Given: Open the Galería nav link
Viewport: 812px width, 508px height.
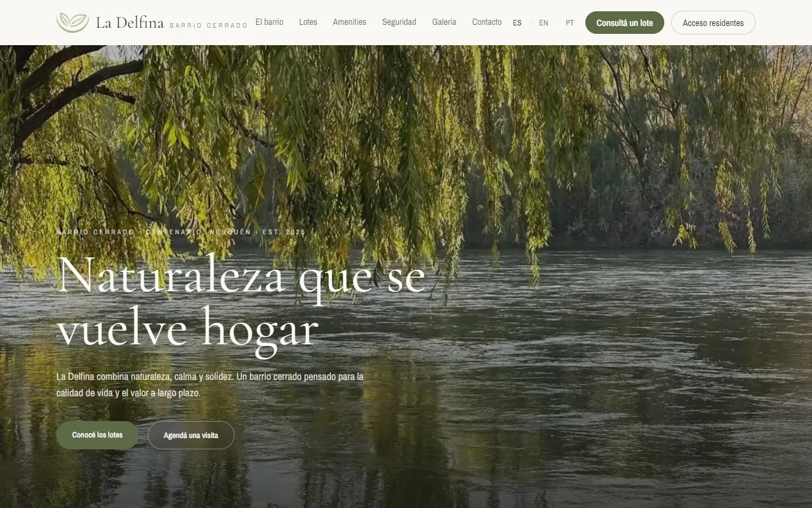Looking at the screenshot, I should point(444,22).
